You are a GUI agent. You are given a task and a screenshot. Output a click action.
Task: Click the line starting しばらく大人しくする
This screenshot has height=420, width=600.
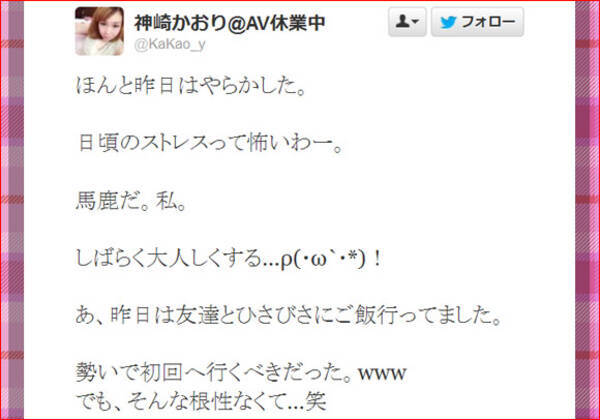click(228, 259)
